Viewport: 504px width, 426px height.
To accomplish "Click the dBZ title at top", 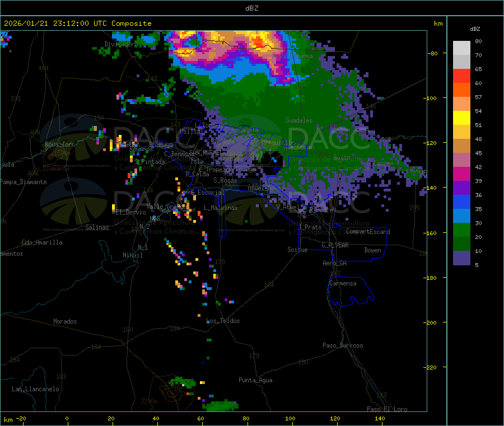I will click(251, 8).
